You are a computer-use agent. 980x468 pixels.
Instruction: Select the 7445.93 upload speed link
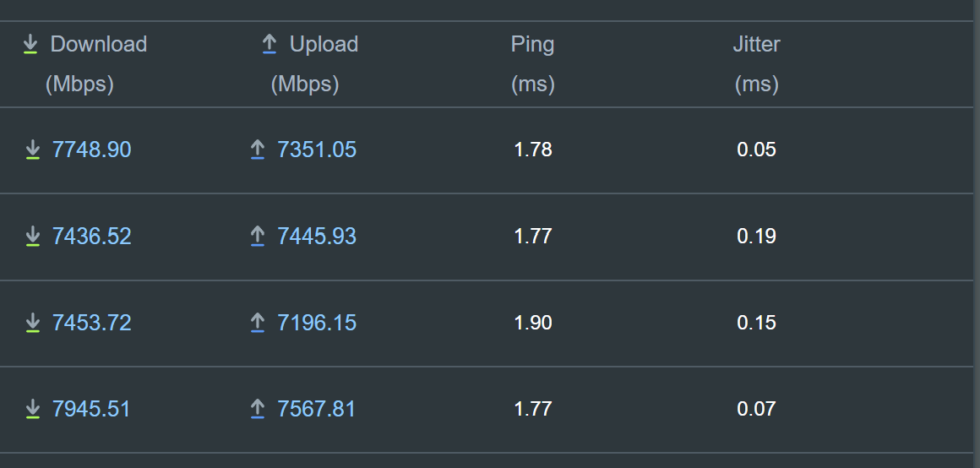point(317,237)
